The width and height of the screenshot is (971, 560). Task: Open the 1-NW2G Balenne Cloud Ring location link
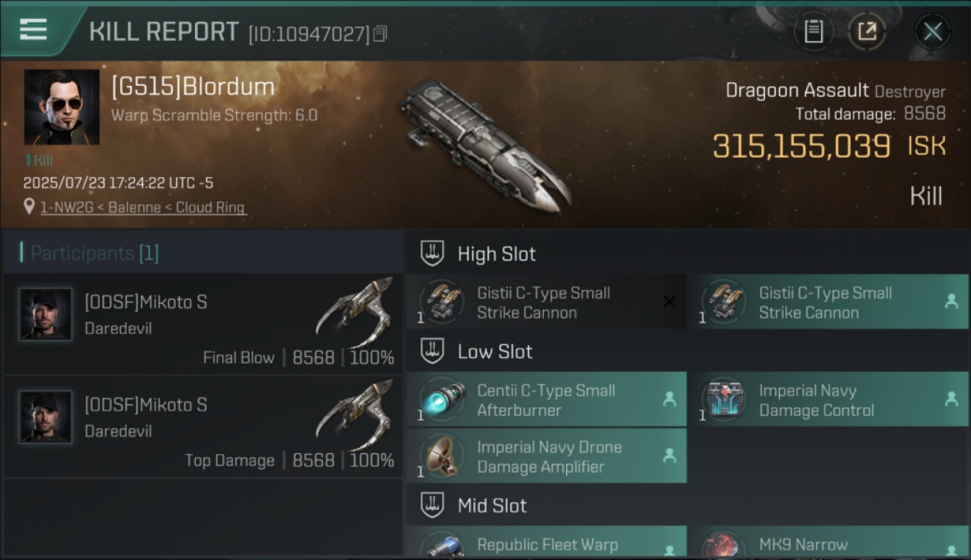[x=143, y=208]
